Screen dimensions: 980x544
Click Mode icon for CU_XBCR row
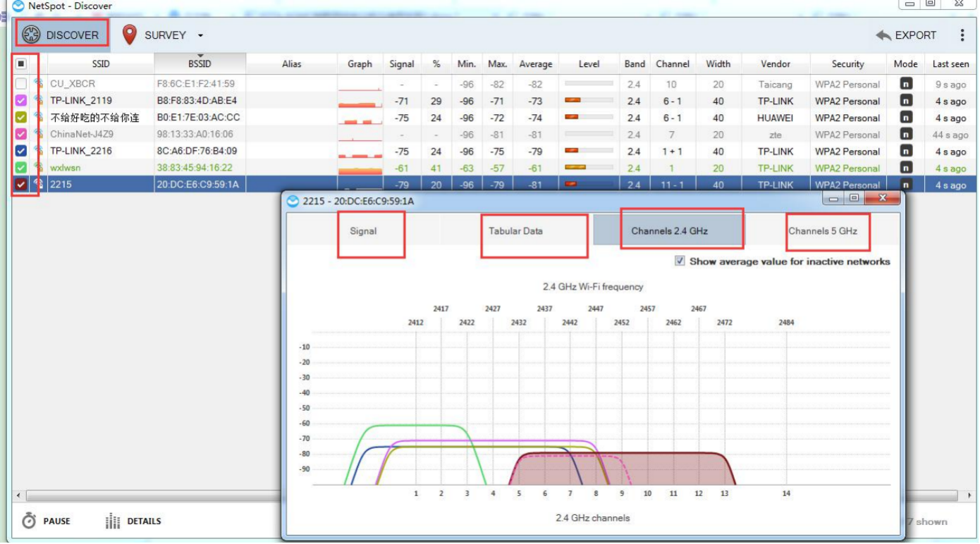click(906, 84)
